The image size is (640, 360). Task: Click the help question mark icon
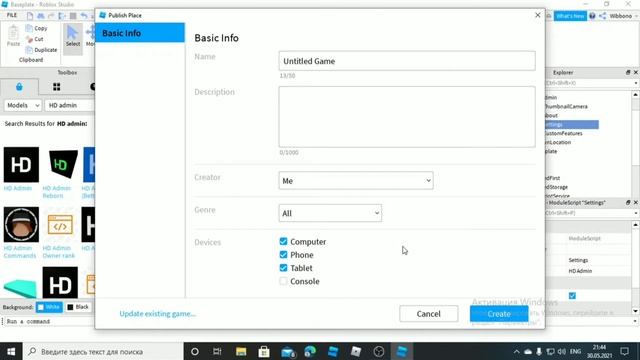click(x=592, y=16)
